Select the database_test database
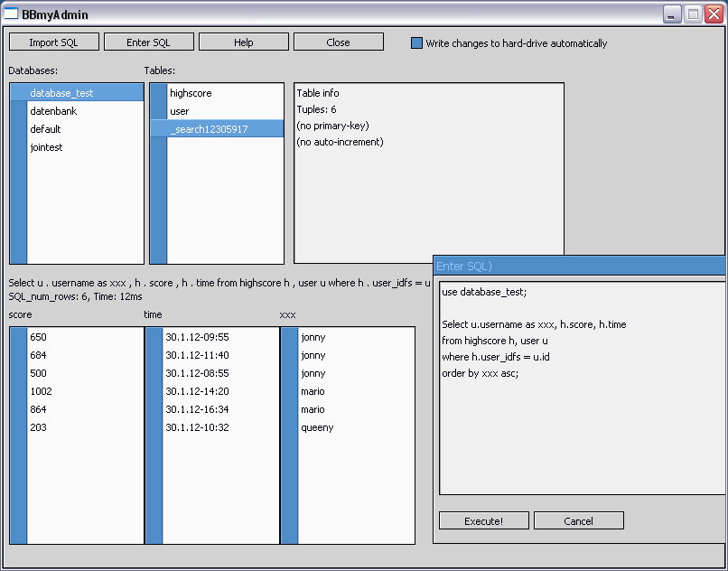 click(x=61, y=93)
